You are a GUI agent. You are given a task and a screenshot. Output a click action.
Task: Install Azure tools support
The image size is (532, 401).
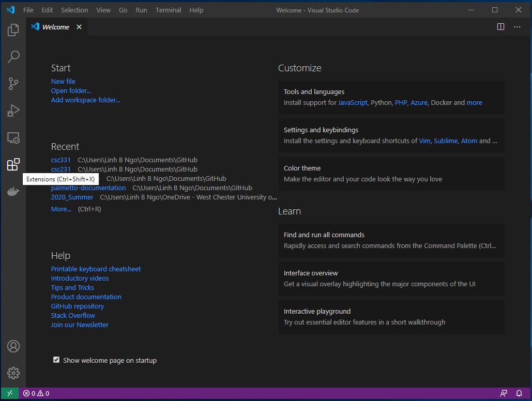419,103
